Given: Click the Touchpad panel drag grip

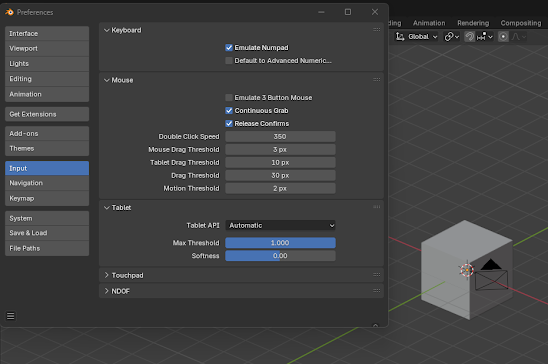Looking at the screenshot, I should (376, 275).
